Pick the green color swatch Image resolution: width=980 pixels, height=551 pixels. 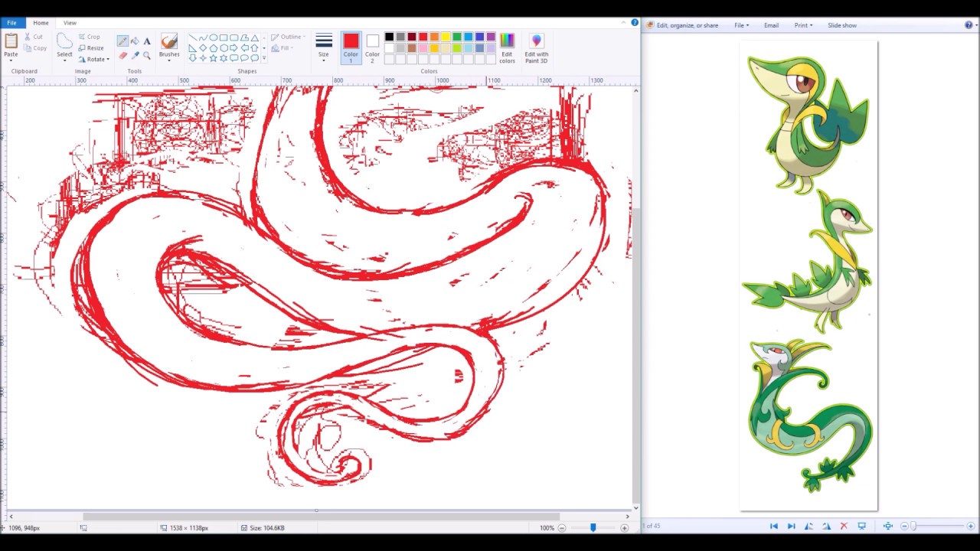pyautogui.click(x=457, y=37)
